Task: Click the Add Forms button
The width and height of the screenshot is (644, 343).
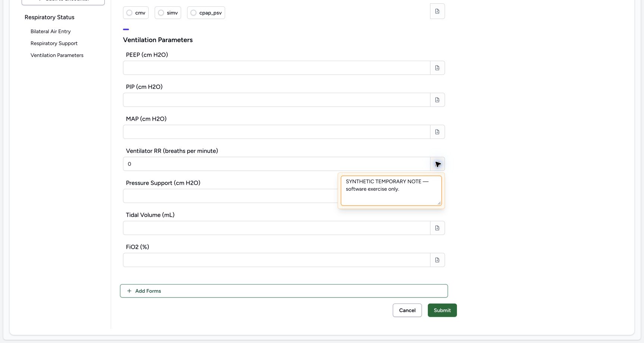Action: click(x=284, y=291)
